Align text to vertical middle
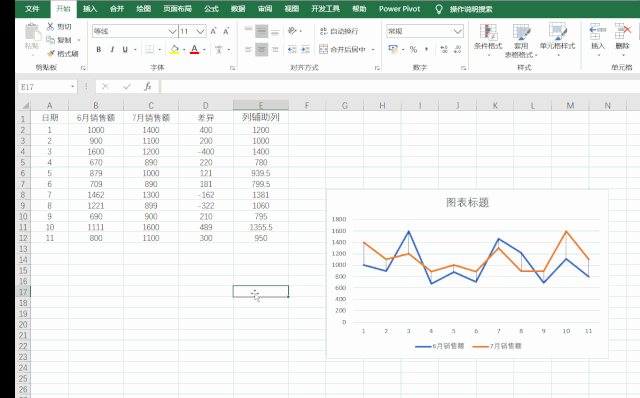This screenshot has width=640, height=398. (x=261, y=31)
